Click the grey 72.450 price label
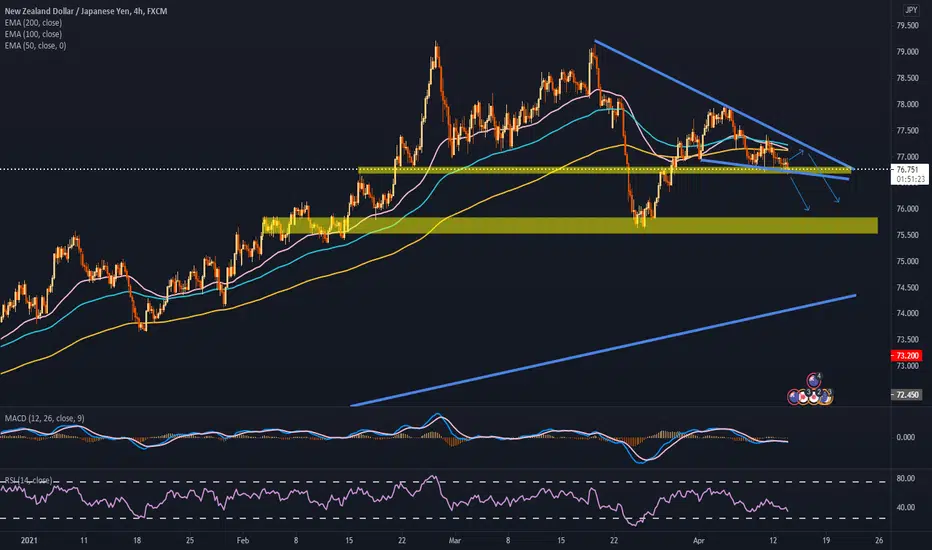 click(x=906, y=395)
